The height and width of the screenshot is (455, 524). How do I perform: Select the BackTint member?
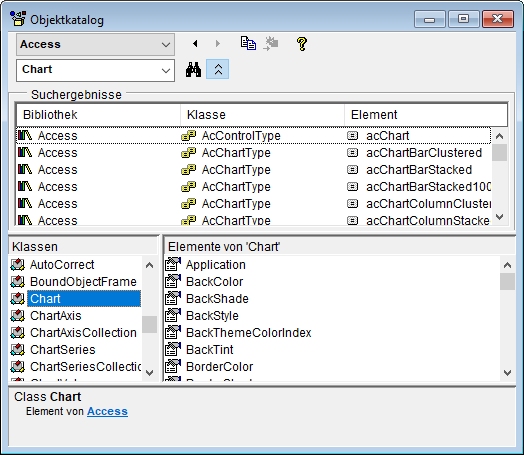210,350
